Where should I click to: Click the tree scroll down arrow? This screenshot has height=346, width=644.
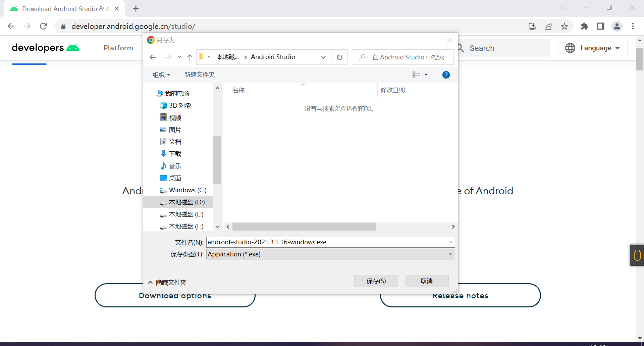[217, 227]
